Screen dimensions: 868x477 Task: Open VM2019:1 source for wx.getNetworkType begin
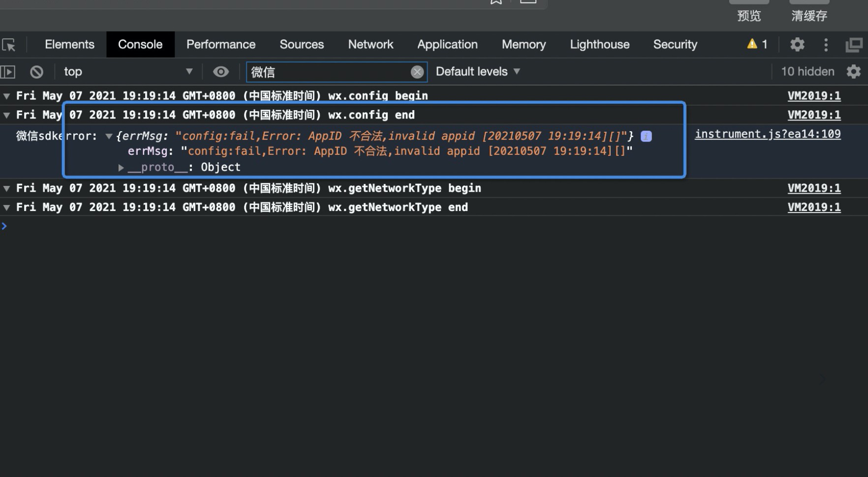pyautogui.click(x=814, y=188)
